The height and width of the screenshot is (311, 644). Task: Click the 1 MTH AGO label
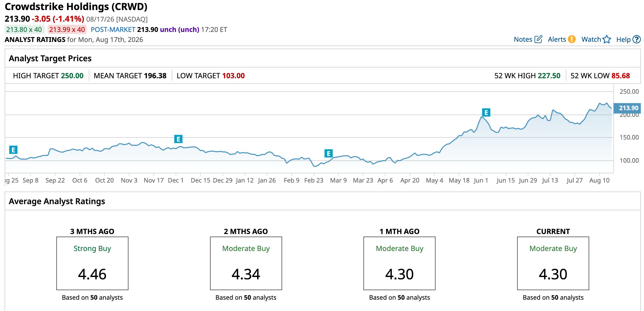point(399,231)
